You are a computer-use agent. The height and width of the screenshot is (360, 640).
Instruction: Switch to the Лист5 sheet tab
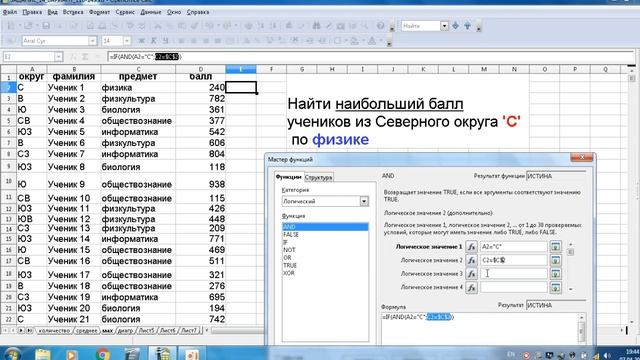coord(146,331)
